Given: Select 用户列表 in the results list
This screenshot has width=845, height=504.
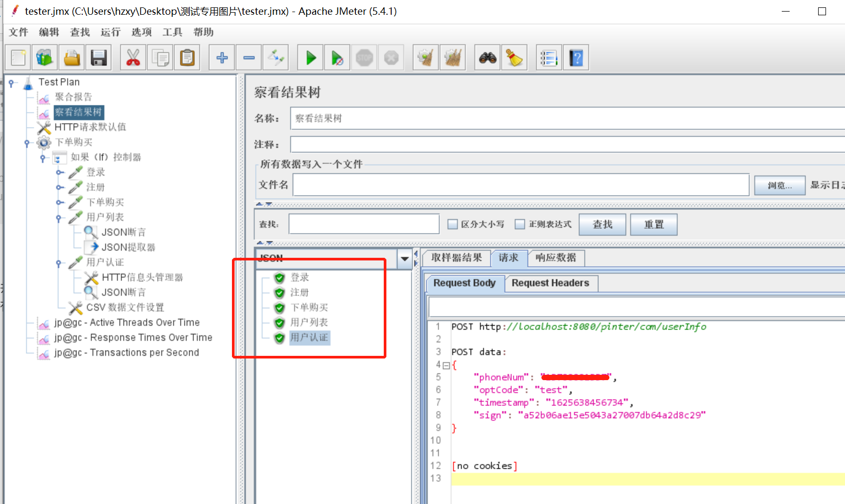Looking at the screenshot, I should 309,322.
